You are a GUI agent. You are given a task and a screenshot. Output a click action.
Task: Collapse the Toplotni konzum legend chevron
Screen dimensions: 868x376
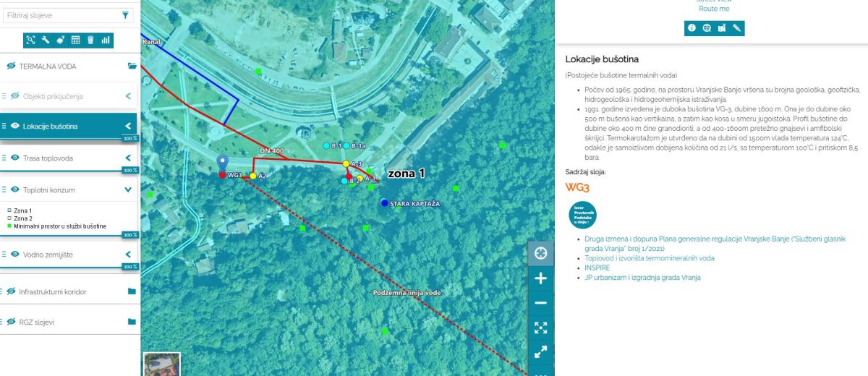click(x=128, y=189)
